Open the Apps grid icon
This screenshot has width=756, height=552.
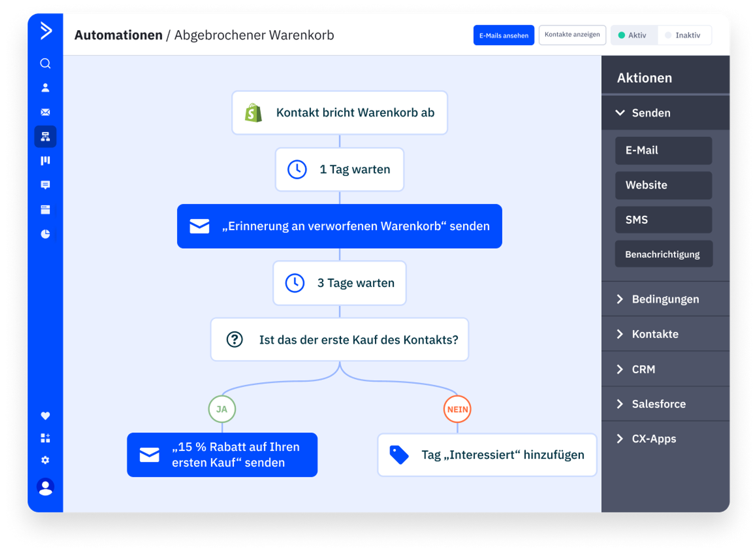pyautogui.click(x=45, y=438)
